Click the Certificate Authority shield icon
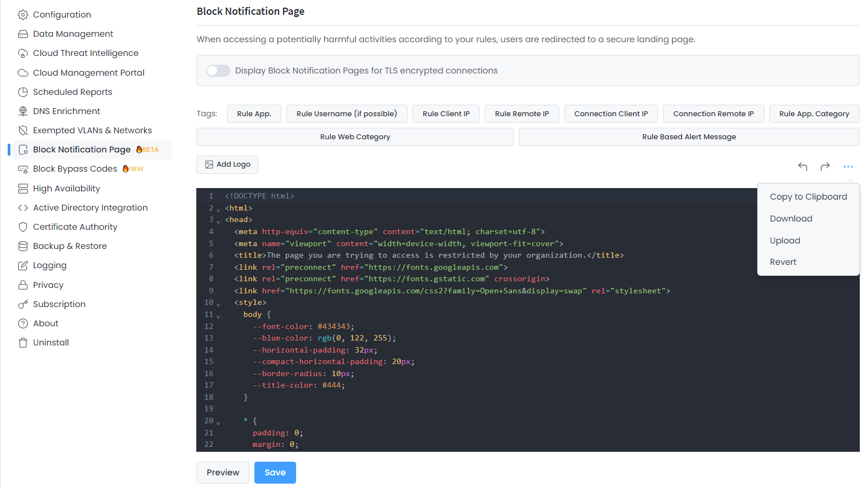The image size is (868, 488). click(23, 227)
